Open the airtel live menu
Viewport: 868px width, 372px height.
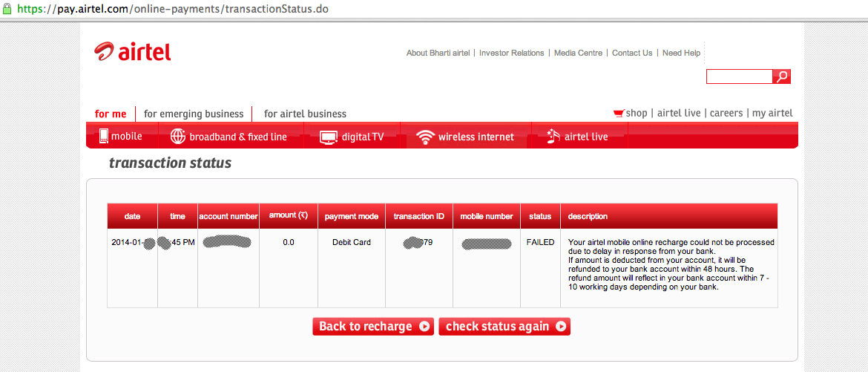click(x=578, y=137)
